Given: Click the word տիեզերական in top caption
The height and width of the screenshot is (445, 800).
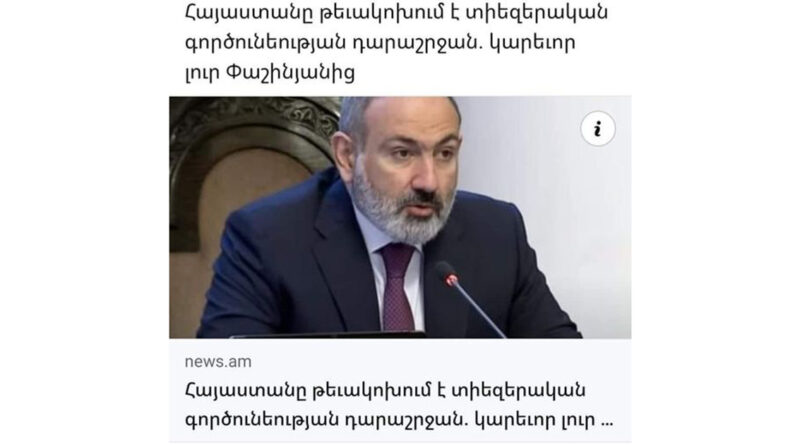Looking at the screenshot, I should pyautogui.click(x=531, y=12).
